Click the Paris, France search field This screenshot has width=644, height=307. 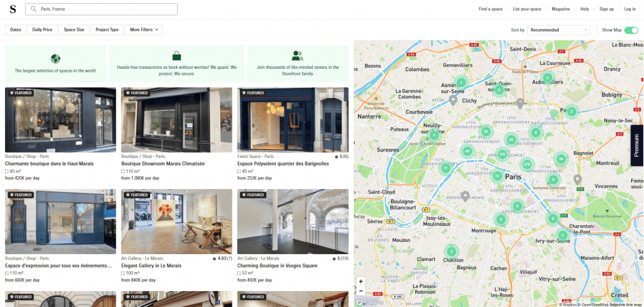point(101,9)
